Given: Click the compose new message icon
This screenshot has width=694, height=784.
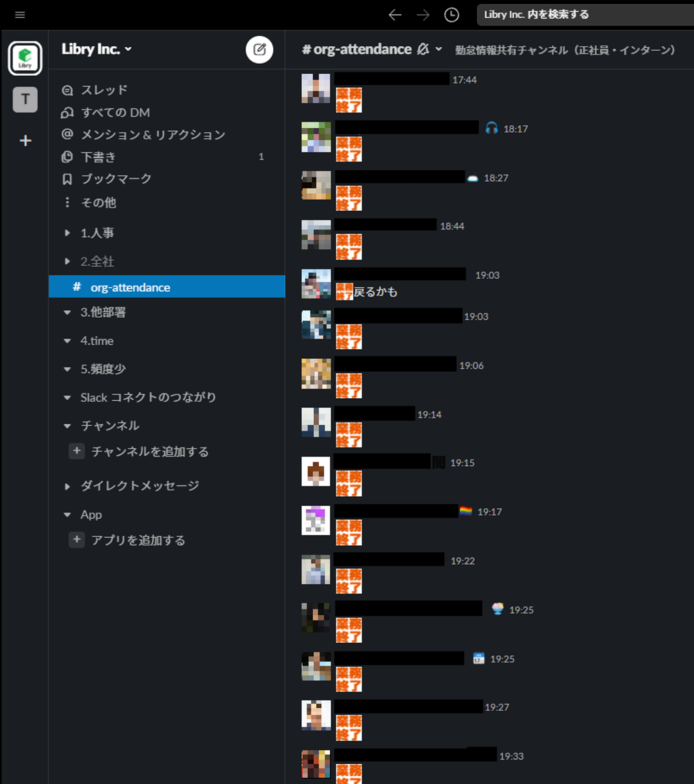Looking at the screenshot, I should pos(259,49).
